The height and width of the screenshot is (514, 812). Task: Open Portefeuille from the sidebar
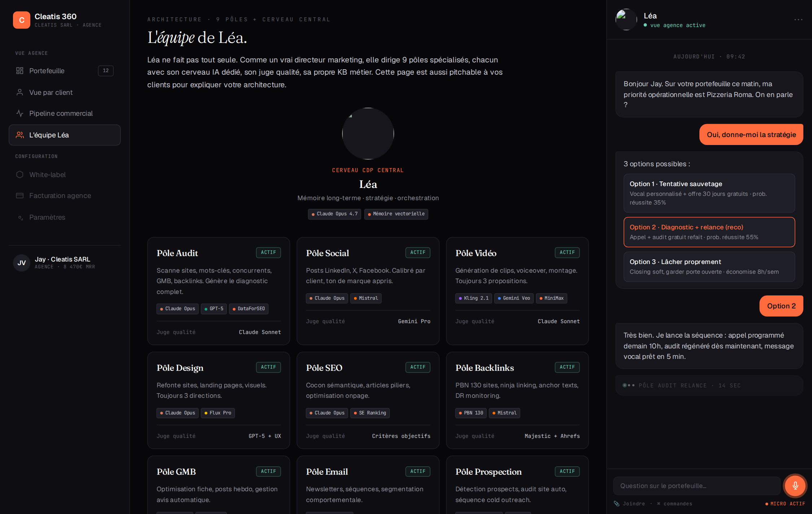[x=65, y=71]
